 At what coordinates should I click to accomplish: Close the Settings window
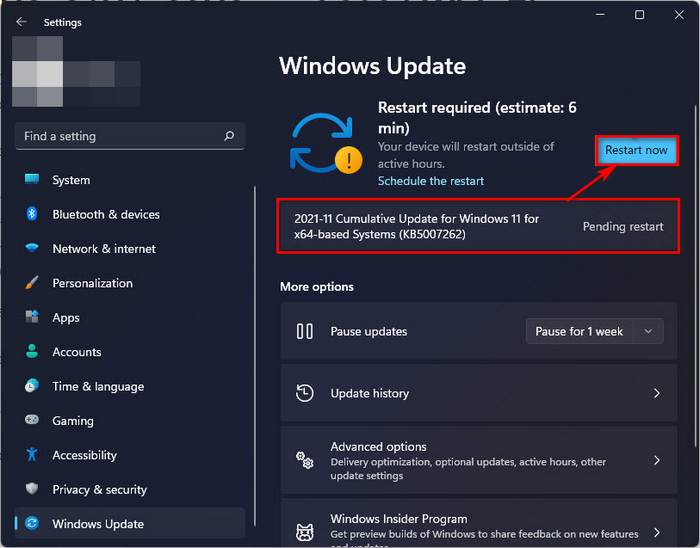coord(679,14)
